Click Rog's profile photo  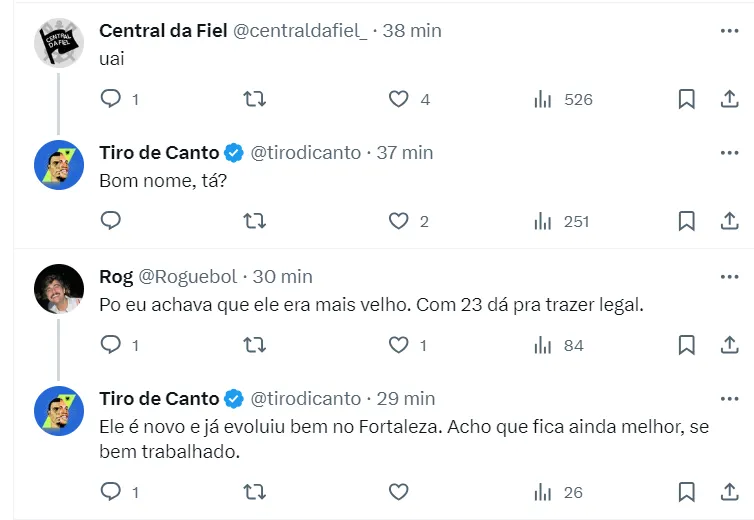coord(59,288)
